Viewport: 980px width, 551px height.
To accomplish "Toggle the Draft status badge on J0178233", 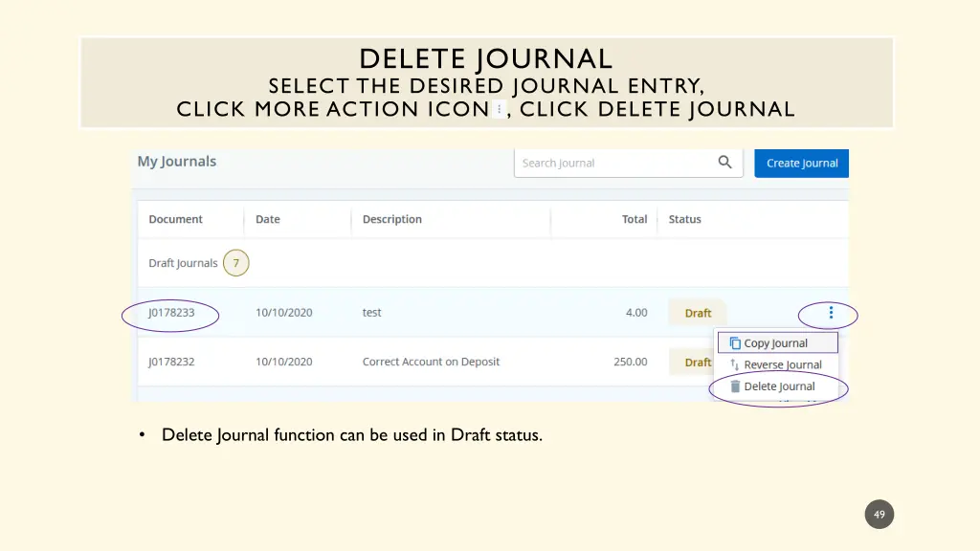I will tap(698, 313).
